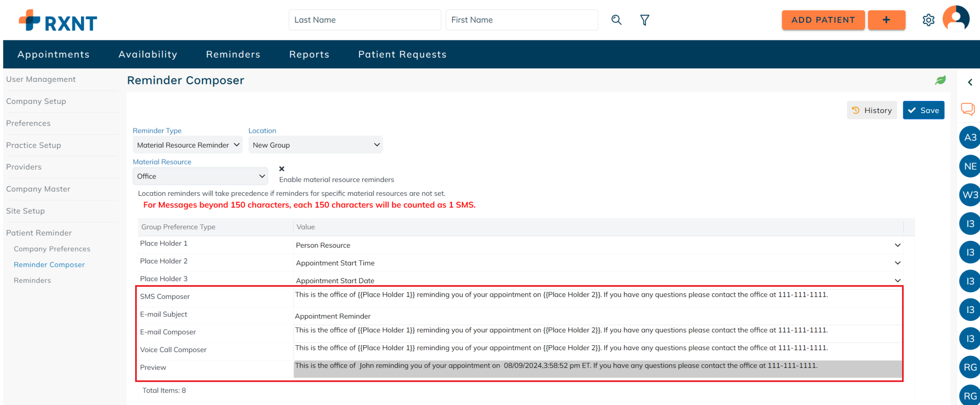Select the A3 avatar badge

970,137
